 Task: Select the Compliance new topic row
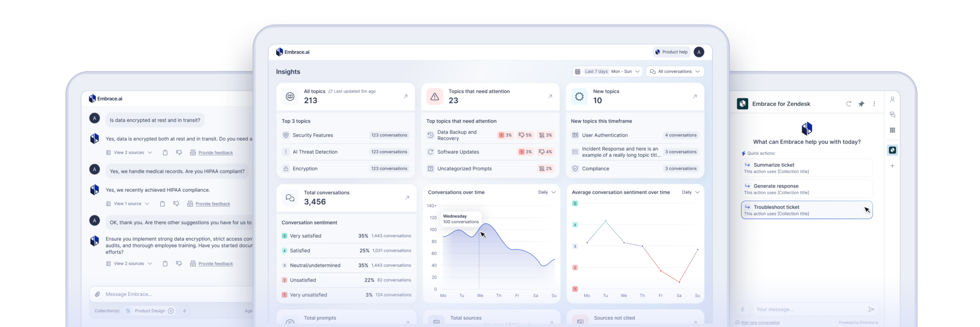[635, 169]
